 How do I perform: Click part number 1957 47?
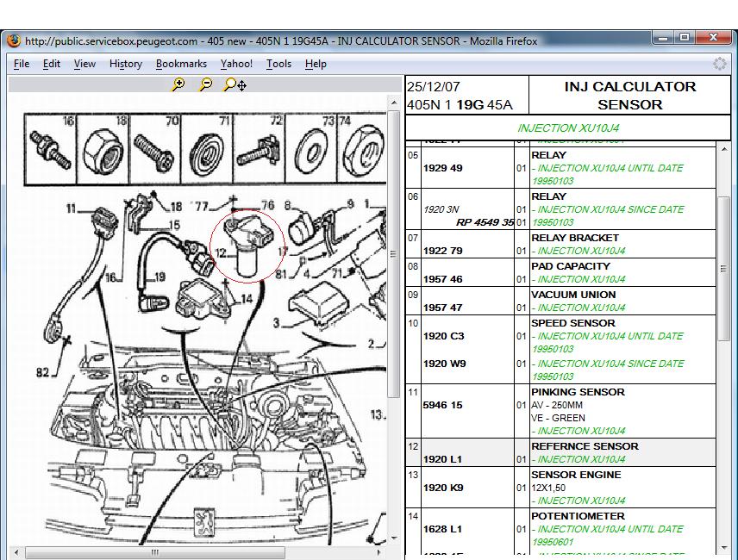[x=443, y=308]
